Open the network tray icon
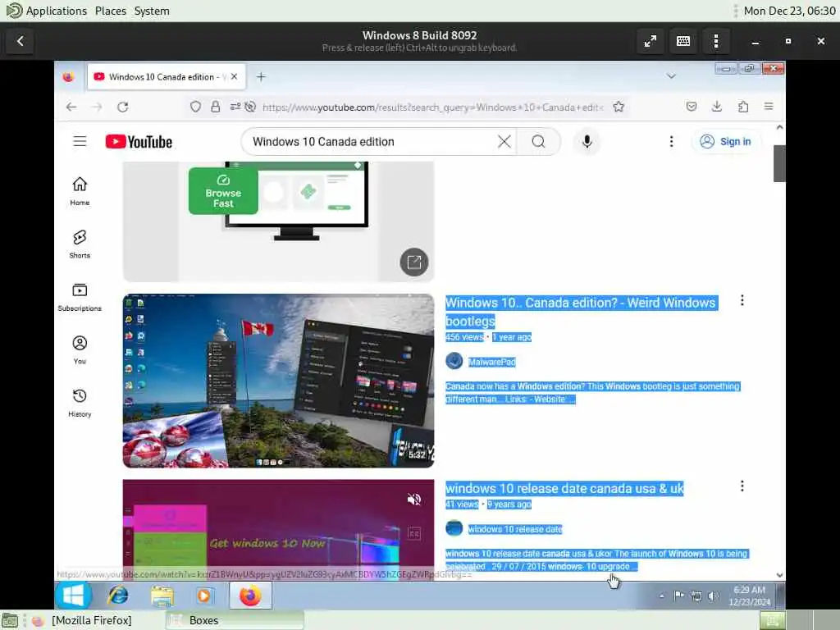The height and width of the screenshot is (630, 840). click(x=696, y=596)
